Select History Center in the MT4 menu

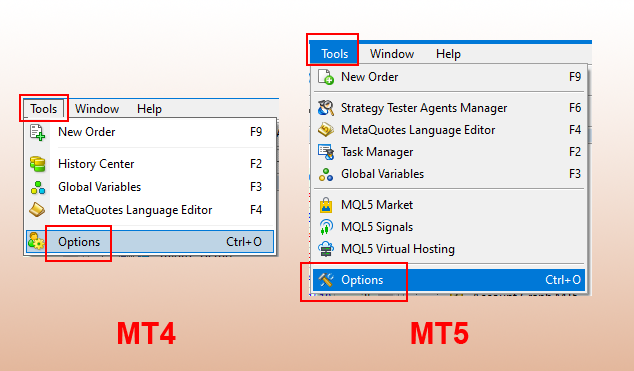[150, 164]
